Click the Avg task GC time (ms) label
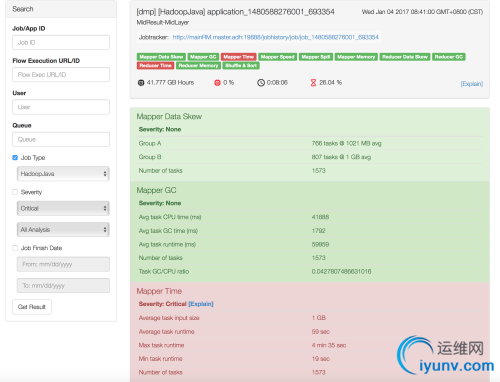 coord(168,231)
